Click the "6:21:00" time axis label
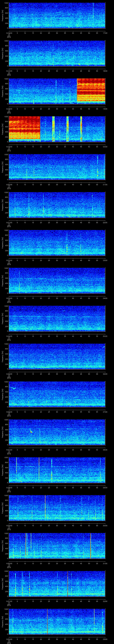The image size is (114, 644). pos(9,223)
